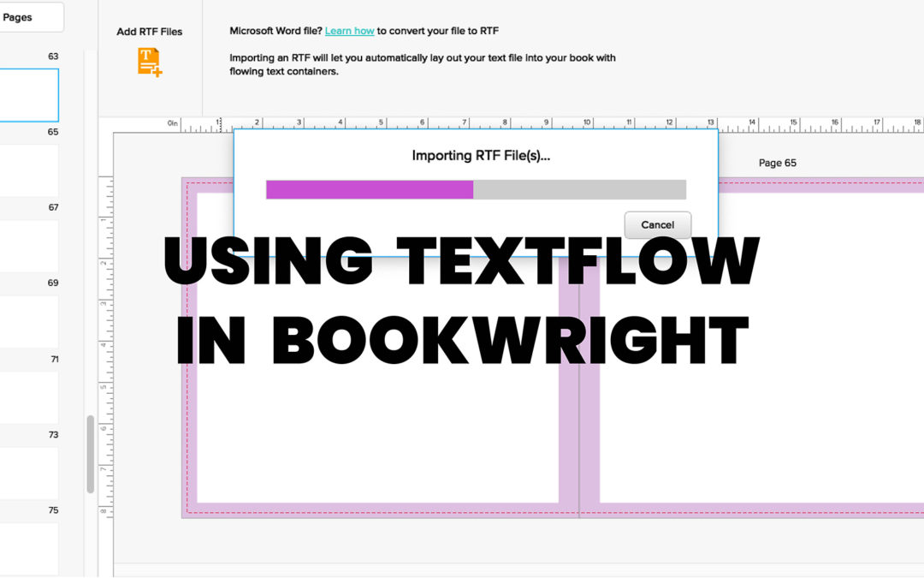
Task: Click the RTF import progress bar
Action: click(x=477, y=190)
